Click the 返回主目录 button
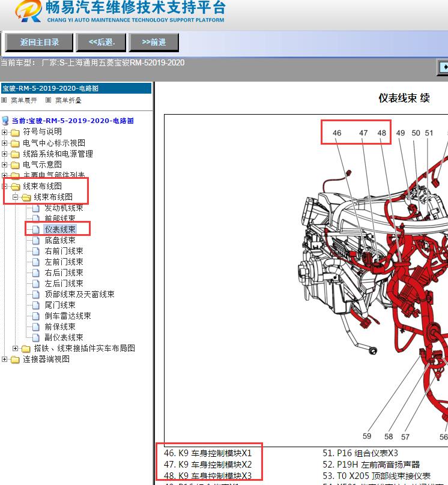 pyautogui.click(x=39, y=43)
